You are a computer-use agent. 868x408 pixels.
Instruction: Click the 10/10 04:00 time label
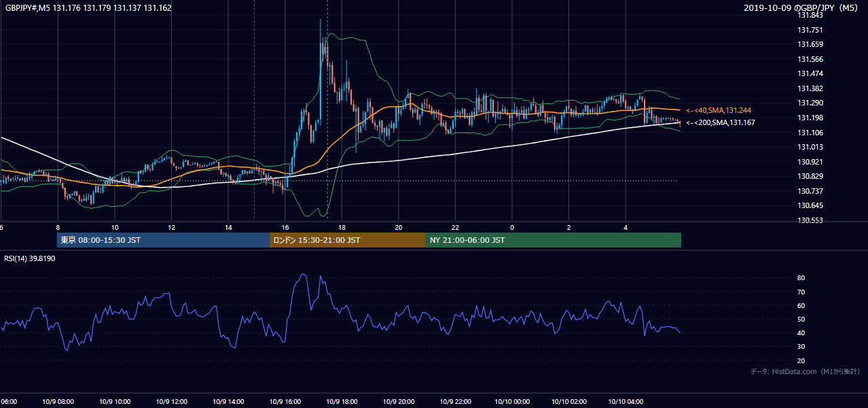tap(626, 401)
